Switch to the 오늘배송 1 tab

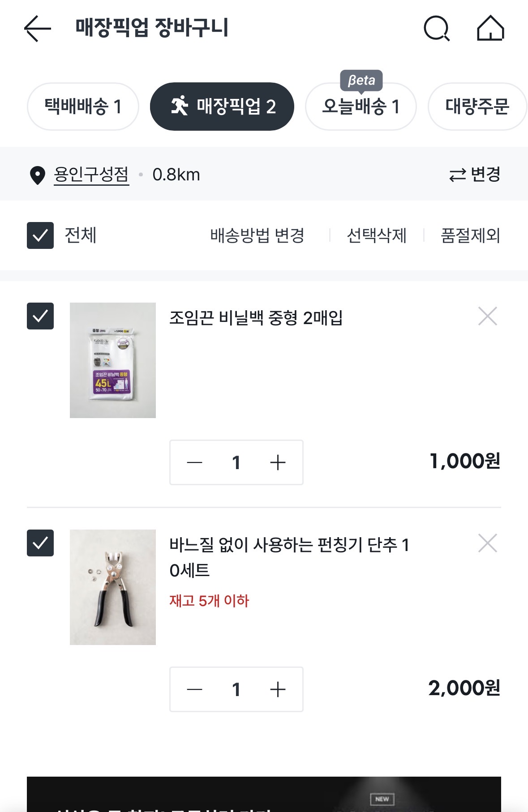pyautogui.click(x=361, y=107)
